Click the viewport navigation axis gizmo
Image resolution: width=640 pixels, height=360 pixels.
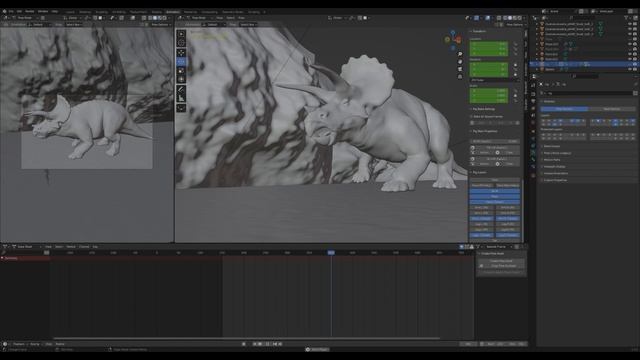453,40
